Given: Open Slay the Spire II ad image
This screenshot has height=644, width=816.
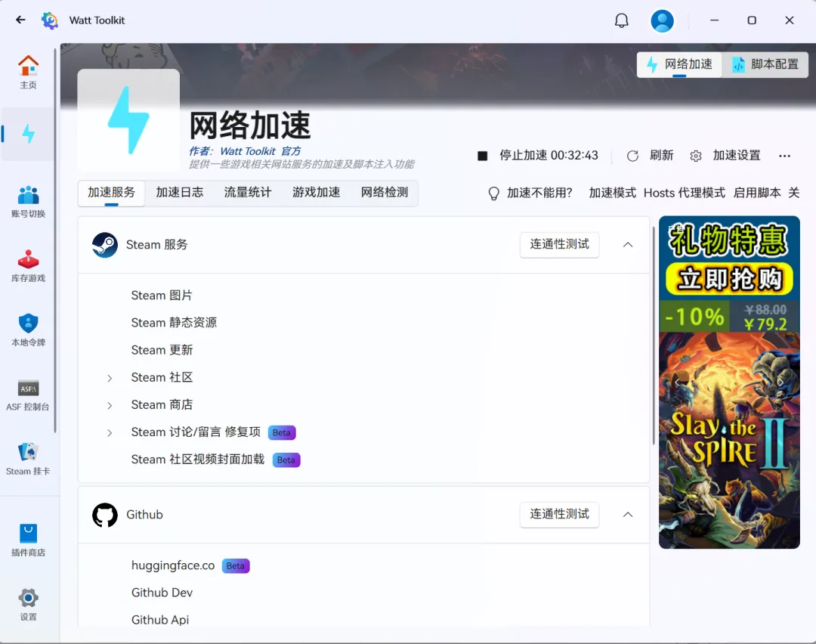Looking at the screenshot, I should tap(729, 441).
